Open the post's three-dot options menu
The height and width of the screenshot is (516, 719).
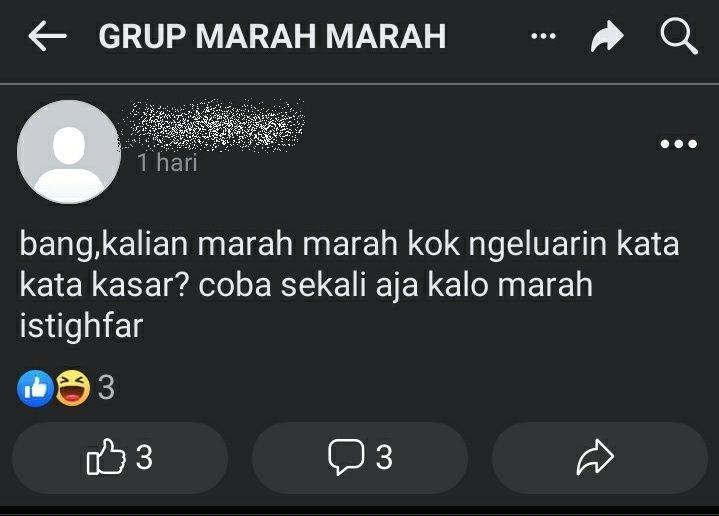(679, 144)
